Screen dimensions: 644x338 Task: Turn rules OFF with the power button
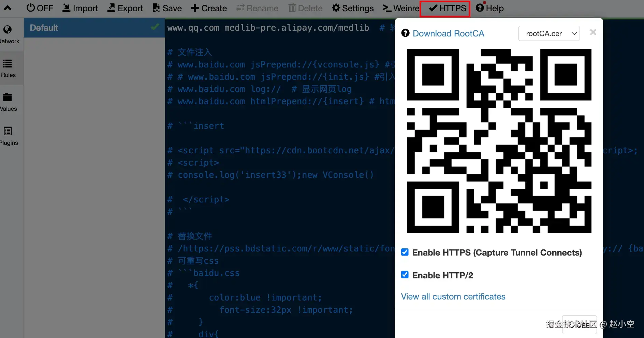point(40,8)
